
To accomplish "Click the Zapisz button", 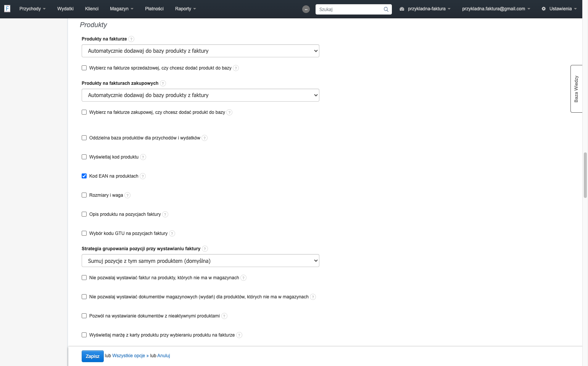I will (93, 356).
